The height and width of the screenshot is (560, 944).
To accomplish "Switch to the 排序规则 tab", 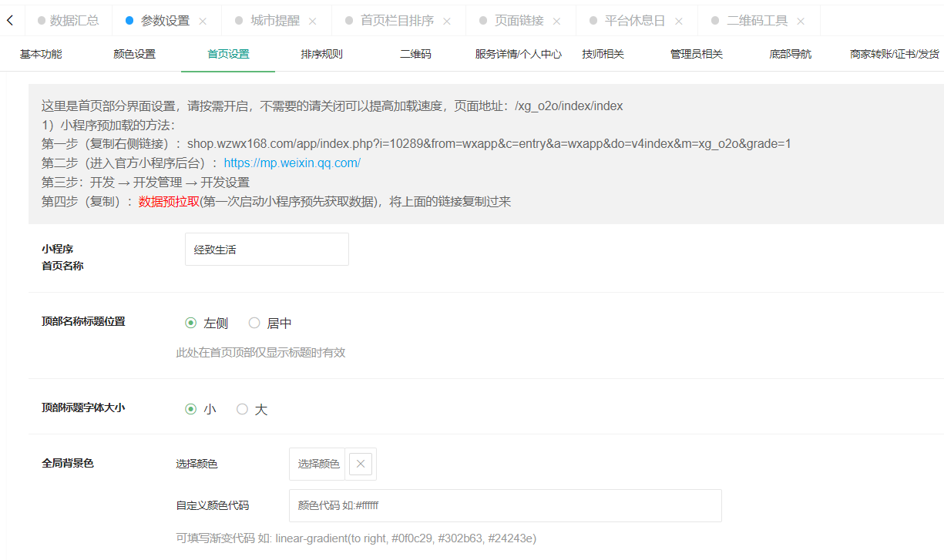I will coord(321,54).
